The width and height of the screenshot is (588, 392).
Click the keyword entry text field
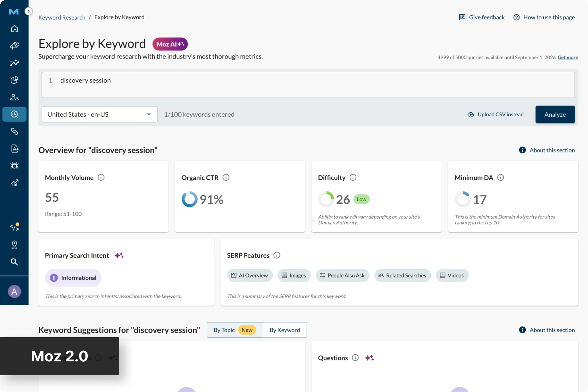308,85
